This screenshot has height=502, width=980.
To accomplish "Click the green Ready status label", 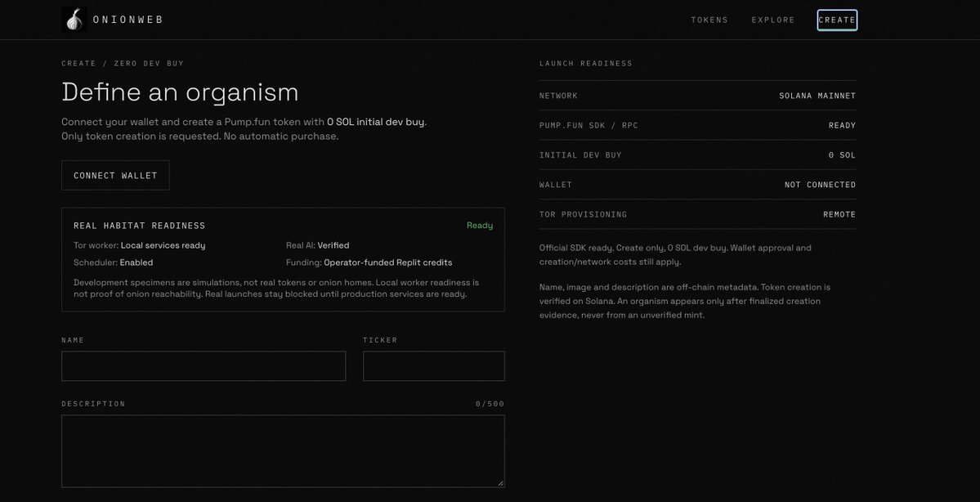I will point(480,225).
